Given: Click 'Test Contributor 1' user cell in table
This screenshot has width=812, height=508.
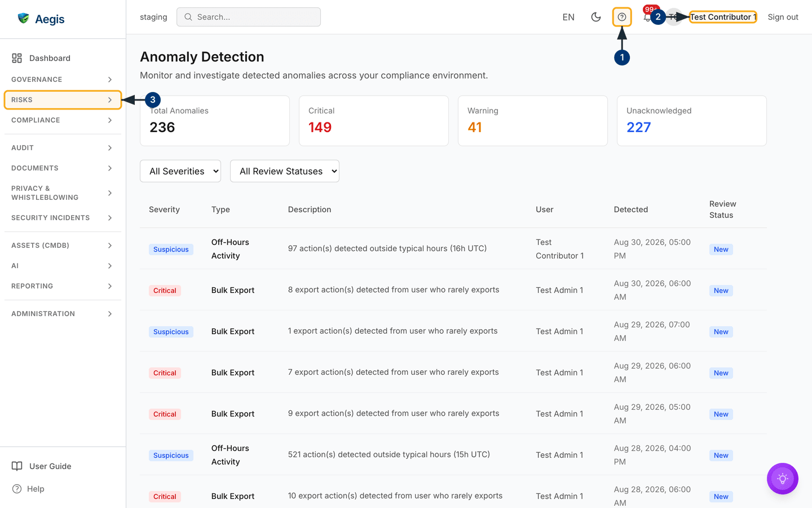Looking at the screenshot, I should [x=560, y=249].
